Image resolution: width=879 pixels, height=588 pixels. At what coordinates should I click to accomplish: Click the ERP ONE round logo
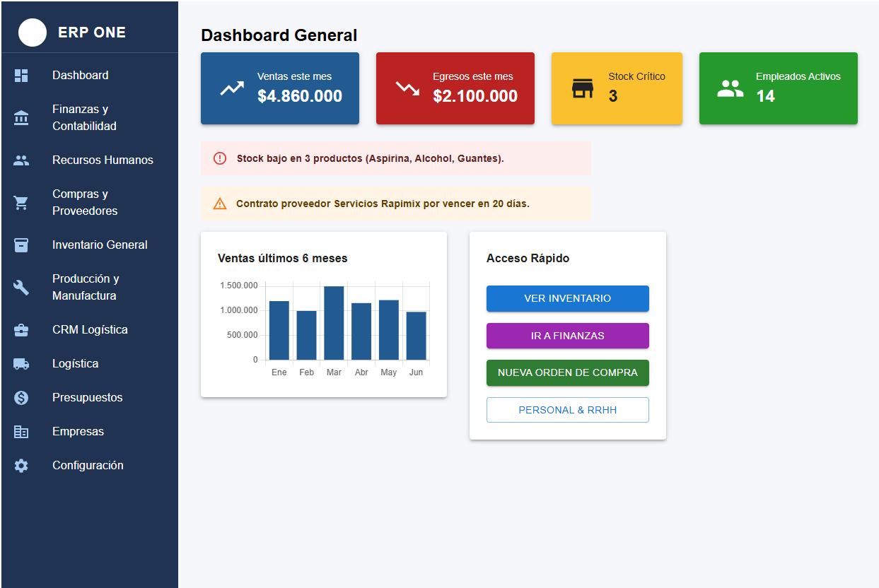point(33,33)
